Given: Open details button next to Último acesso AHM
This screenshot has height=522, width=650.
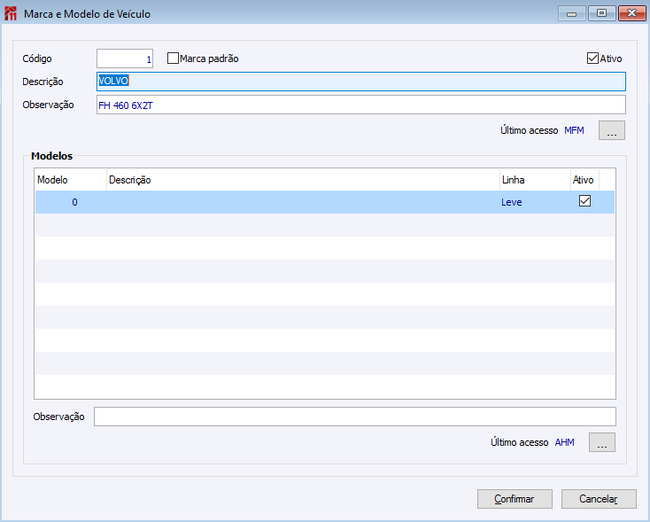Looking at the screenshot, I should click(x=602, y=442).
